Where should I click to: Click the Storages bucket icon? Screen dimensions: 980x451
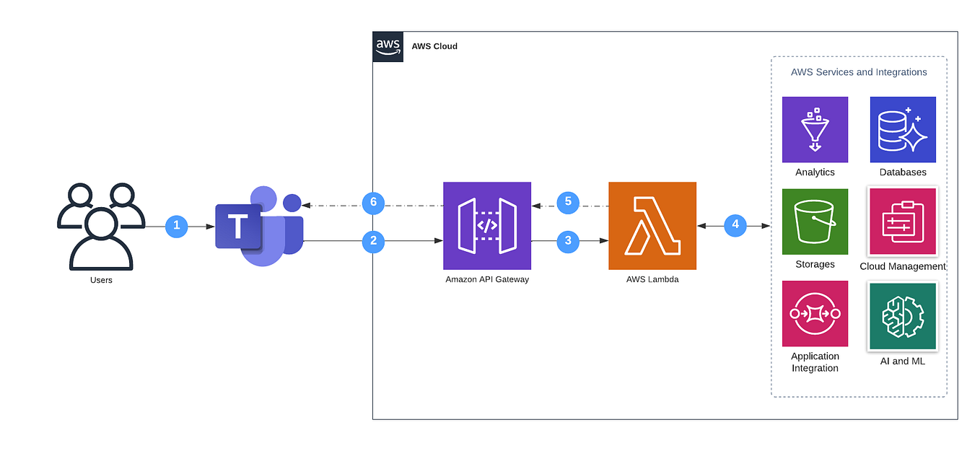[x=815, y=222]
